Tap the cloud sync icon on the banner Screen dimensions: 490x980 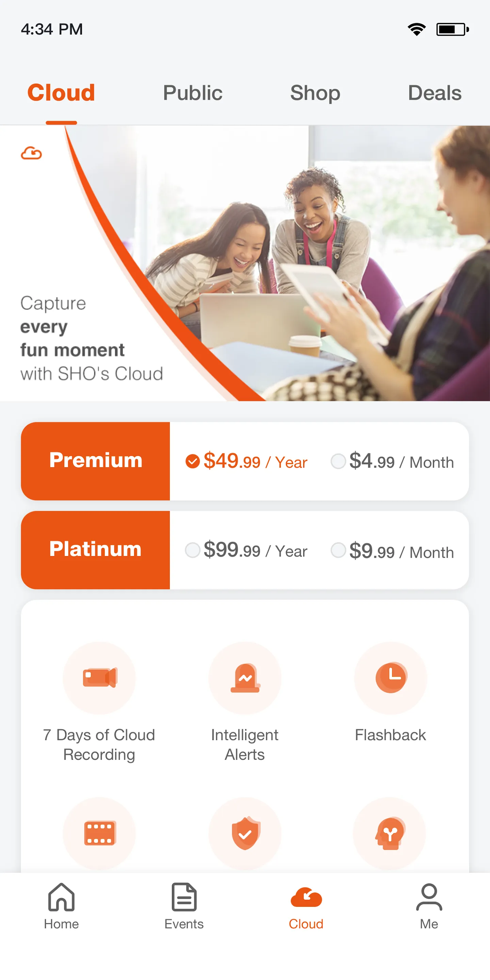click(31, 153)
